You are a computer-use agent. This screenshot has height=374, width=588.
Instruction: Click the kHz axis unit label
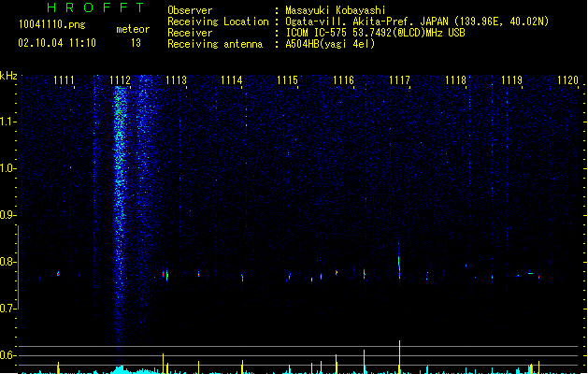tap(8, 76)
